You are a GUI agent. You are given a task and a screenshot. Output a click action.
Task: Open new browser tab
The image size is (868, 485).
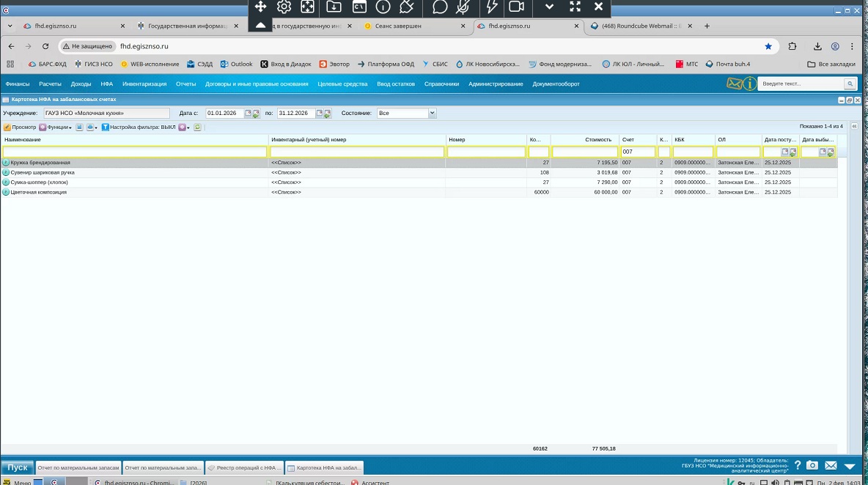pyautogui.click(x=707, y=26)
